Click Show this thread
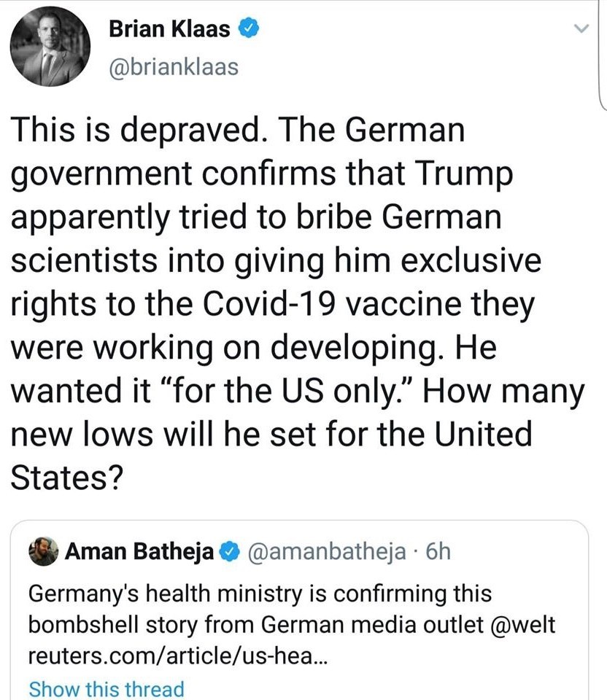Viewport: 607px width, 700px height. [106, 688]
